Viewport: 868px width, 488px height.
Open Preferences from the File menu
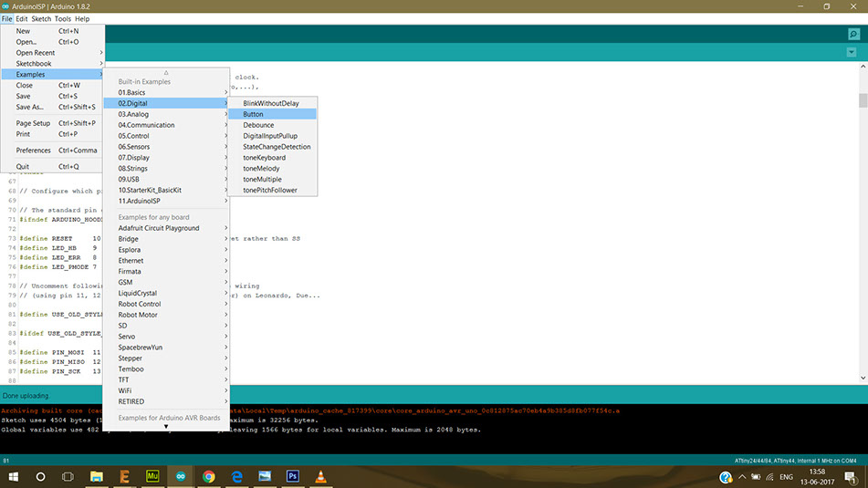click(x=53, y=151)
